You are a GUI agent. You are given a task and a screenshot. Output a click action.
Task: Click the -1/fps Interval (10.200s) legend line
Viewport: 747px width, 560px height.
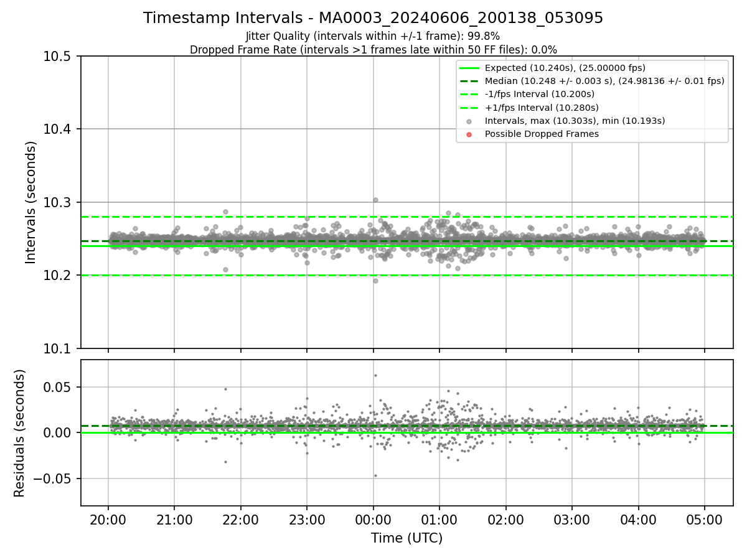pyautogui.click(x=469, y=94)
